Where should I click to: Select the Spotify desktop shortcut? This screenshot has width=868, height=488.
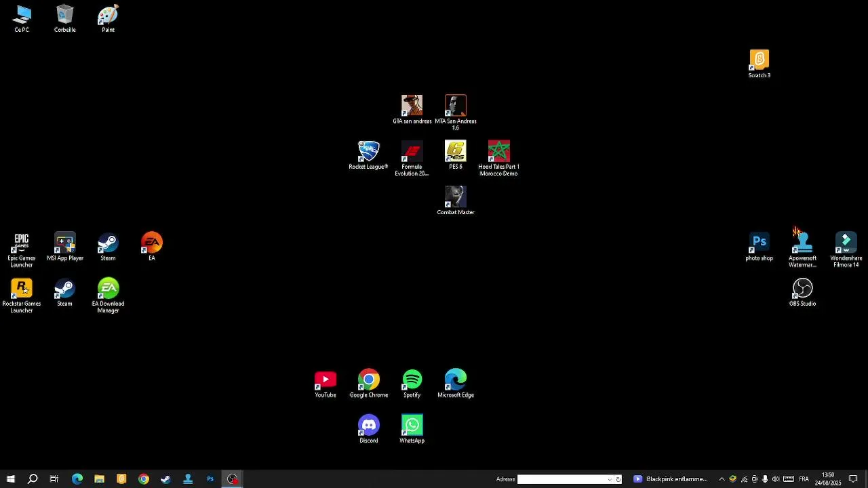click(x=412, y=384)
